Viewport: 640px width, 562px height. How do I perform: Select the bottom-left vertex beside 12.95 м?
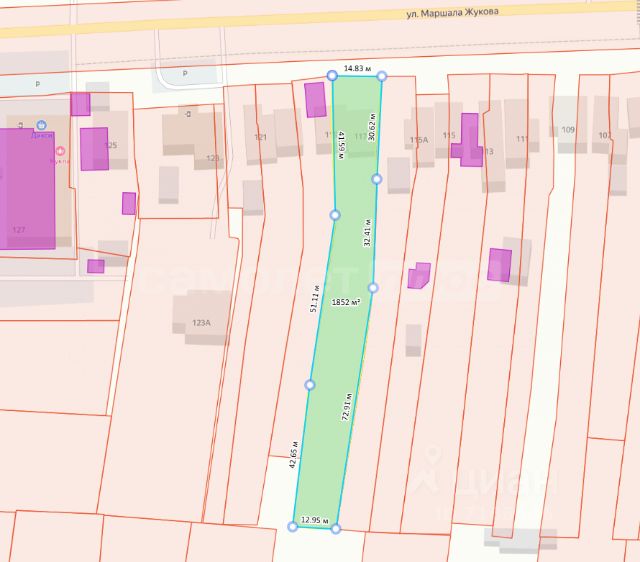(292, 526)
